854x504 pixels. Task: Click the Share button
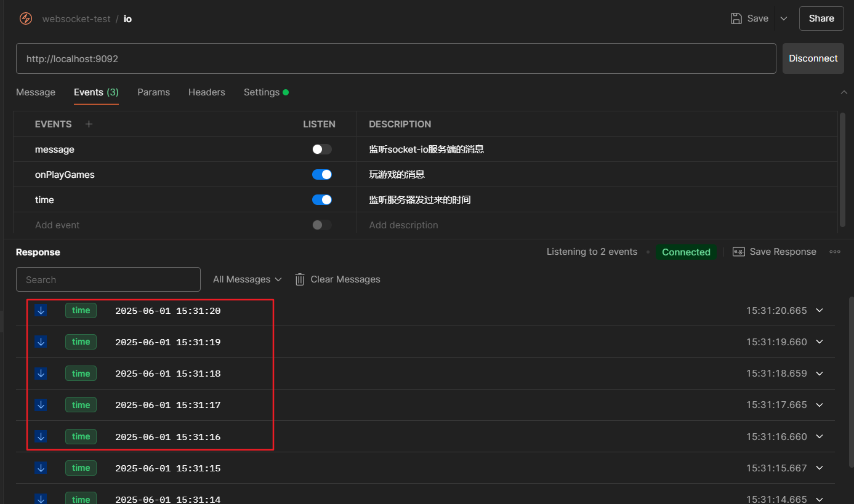[821, 18]
